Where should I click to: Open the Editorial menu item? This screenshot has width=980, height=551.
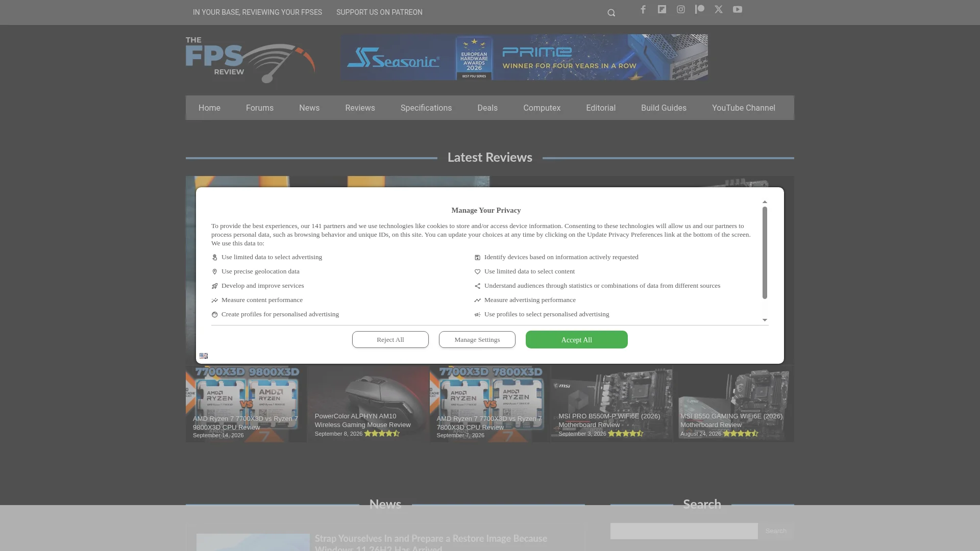coord(601,108)
